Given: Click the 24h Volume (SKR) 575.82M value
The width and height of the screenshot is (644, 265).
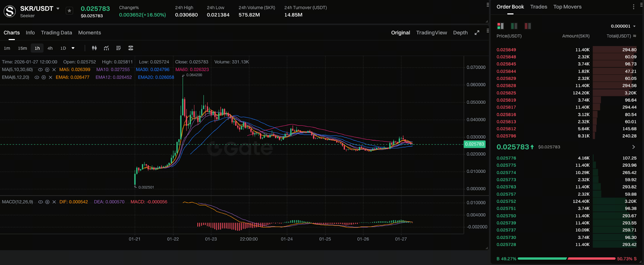Looking at the screenshot, I should [249, 15].
